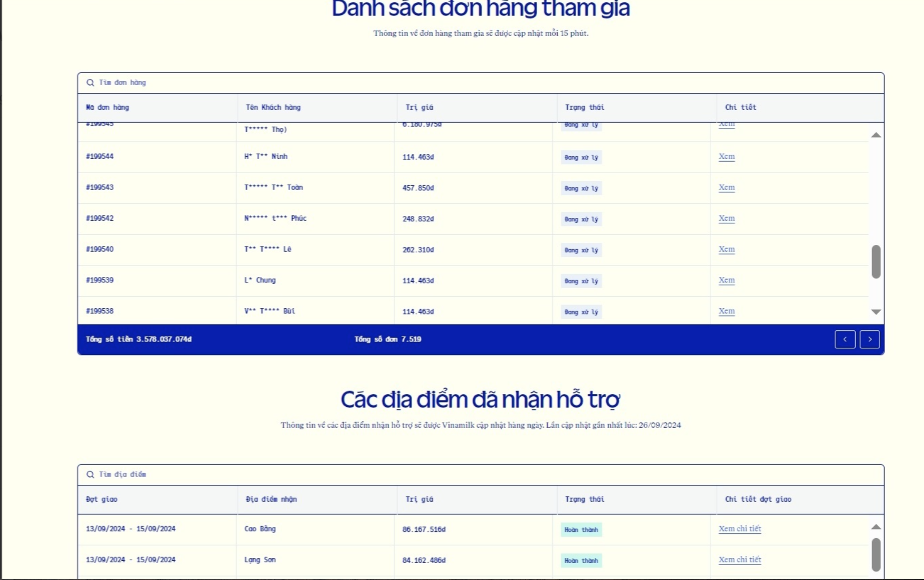Image resolution: width=924 pixels, height=580 pixels.
Task: Click the search icon in order search
Action: pos(90,83)
